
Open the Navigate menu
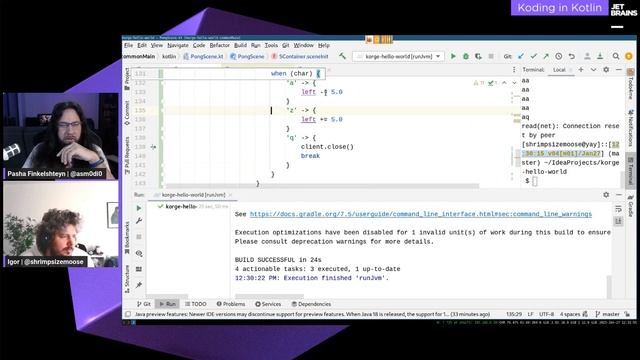[x=178, y=45]
